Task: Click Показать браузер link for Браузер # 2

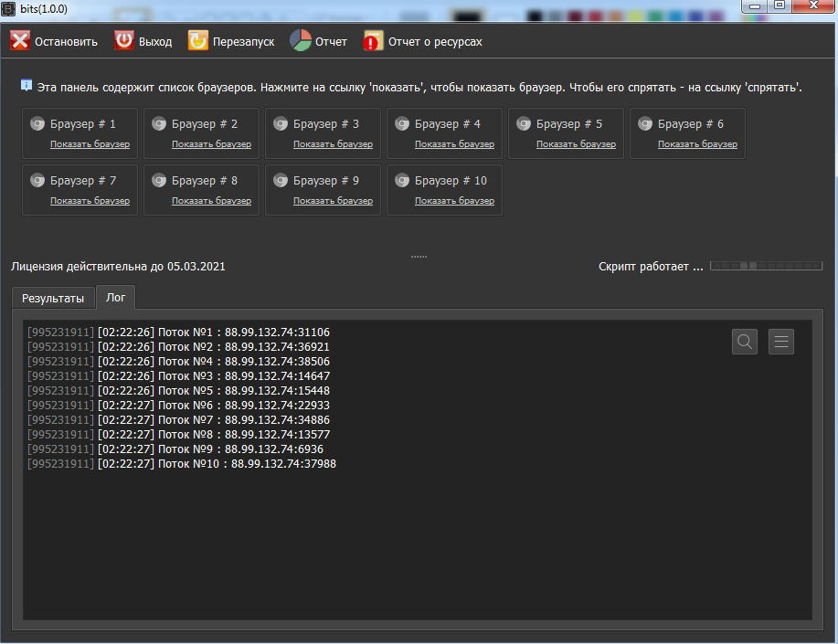Action: [211, 144]
